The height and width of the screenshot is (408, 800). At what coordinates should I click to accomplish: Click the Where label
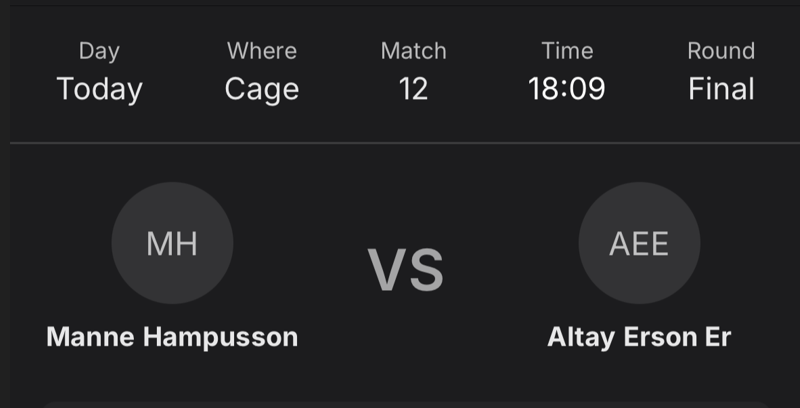tap(262, 51)
